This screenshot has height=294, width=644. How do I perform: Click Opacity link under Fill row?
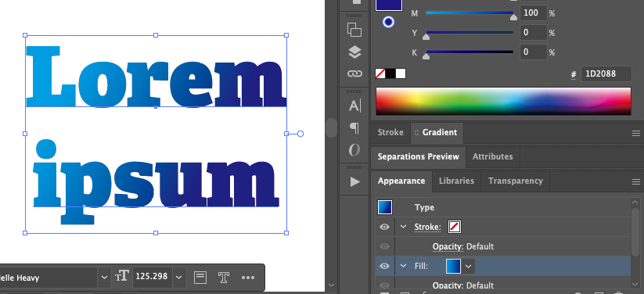[x=448, y=285]
